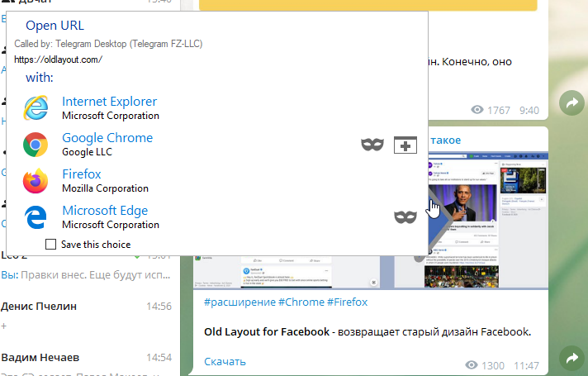
Task: Open Chrome in new window icon
Action: (x=405, y=145)
